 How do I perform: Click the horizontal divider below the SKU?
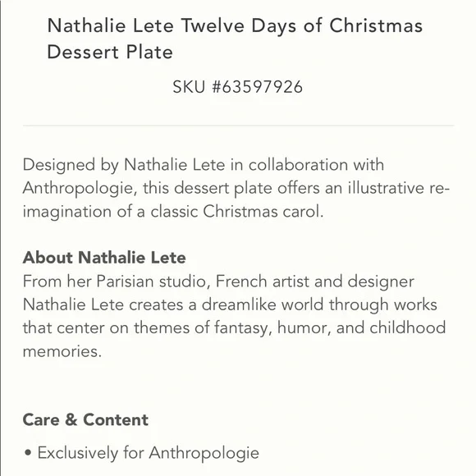[x=238, y=126]
